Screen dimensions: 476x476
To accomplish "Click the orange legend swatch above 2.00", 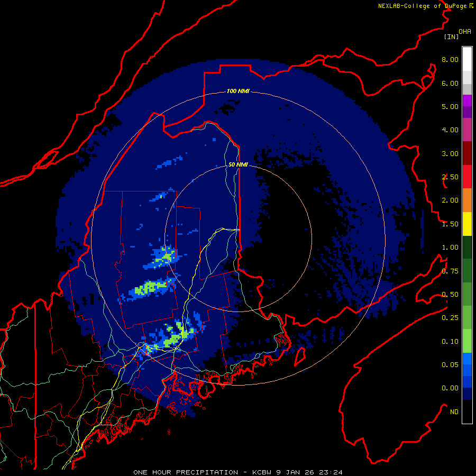I will pos(467,200).
